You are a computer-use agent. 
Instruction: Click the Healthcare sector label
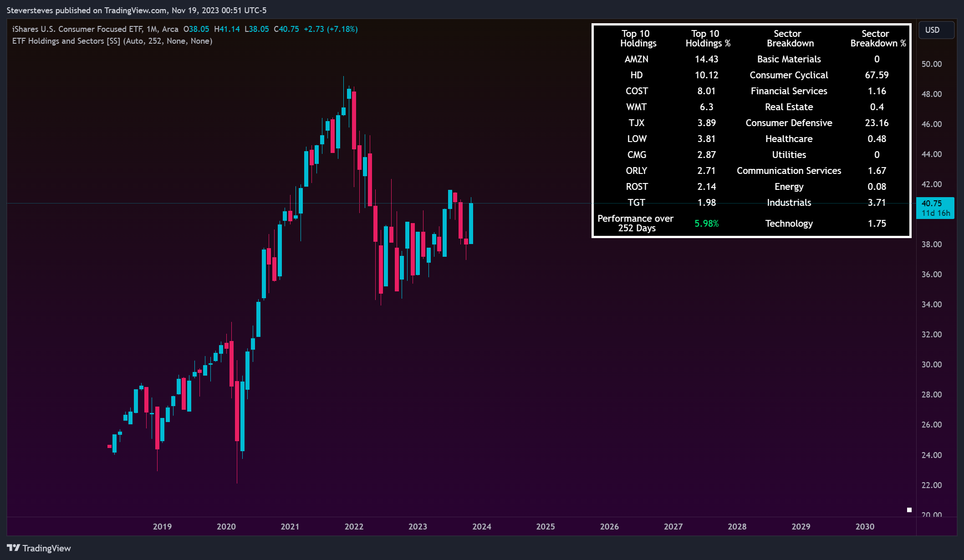click(789, 139)
